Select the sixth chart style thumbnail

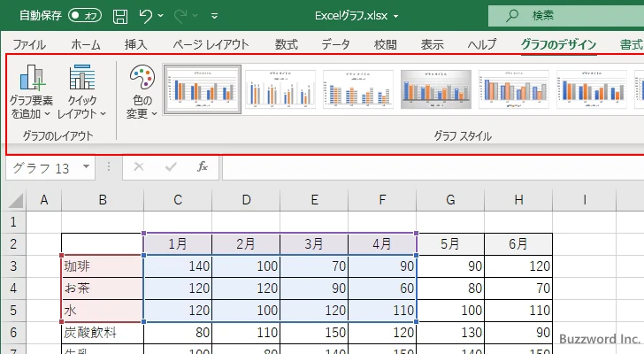click(x=592, y=89)
